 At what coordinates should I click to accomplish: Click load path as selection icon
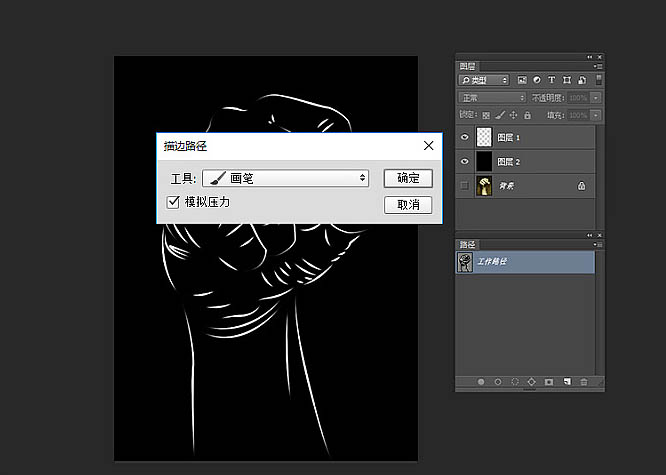tap(514, 381)
